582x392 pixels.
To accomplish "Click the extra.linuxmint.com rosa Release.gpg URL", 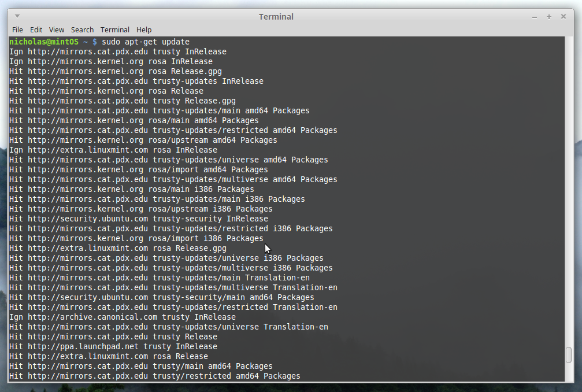I will (x=127, y=248).
